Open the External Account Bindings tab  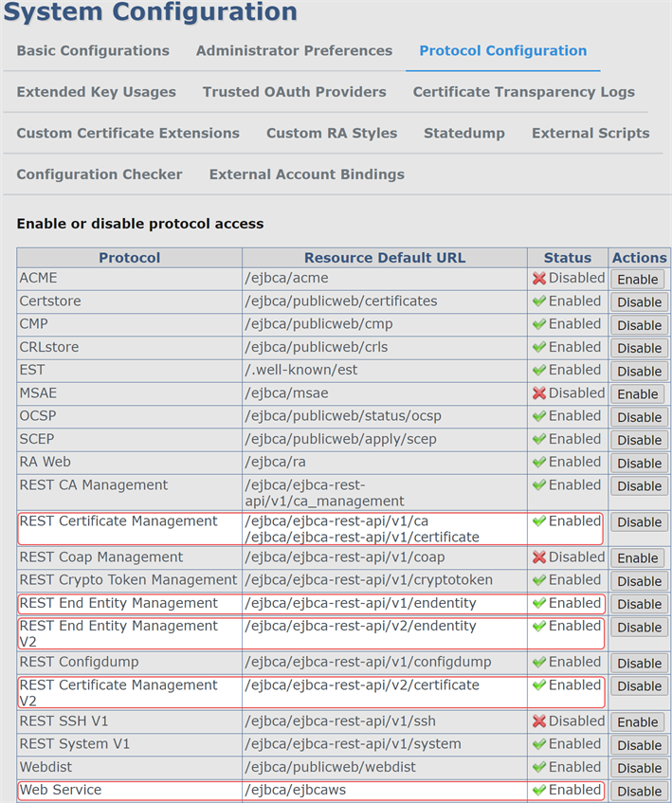pyautogui.click(x=306, y=174)
